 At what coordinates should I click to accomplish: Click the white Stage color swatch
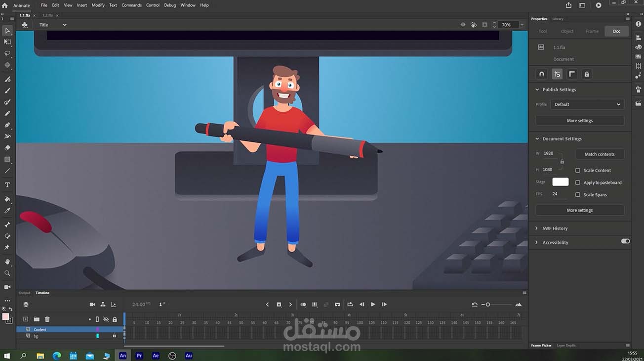tap(560, 182)
